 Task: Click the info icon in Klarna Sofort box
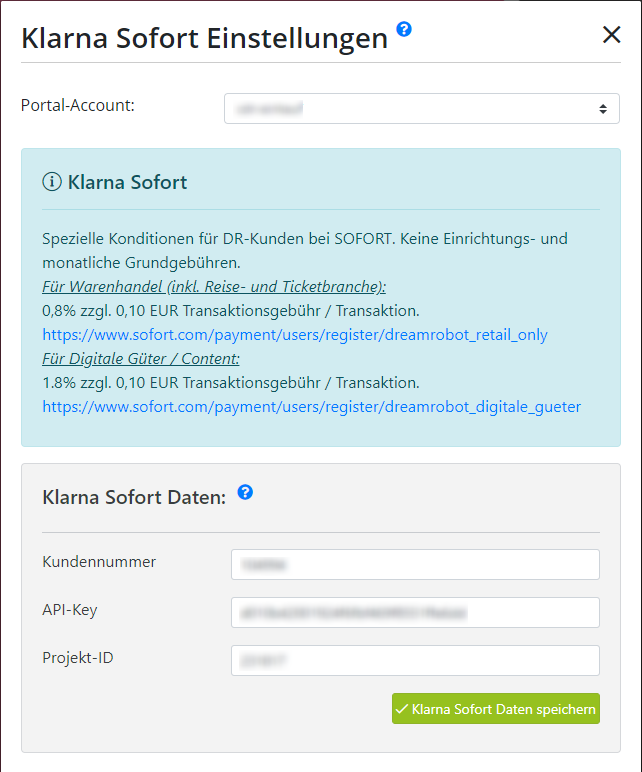(52, 182)
